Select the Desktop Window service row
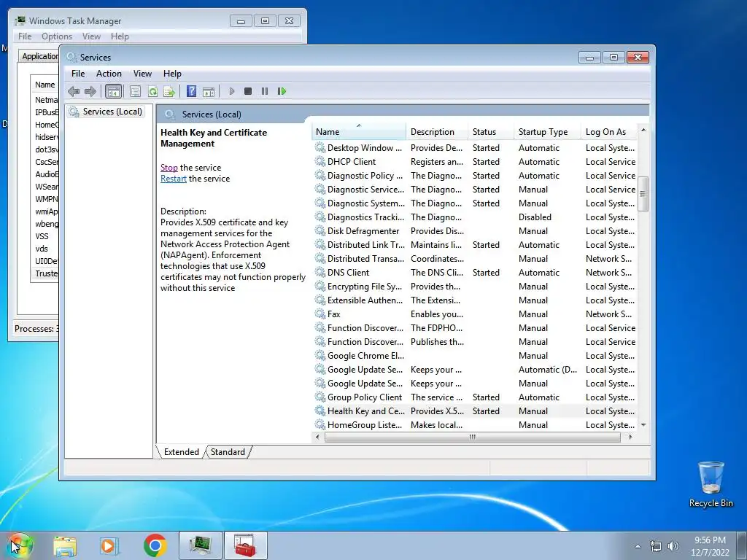The width and height of the screenshot is (747, 560). point(475,147)
